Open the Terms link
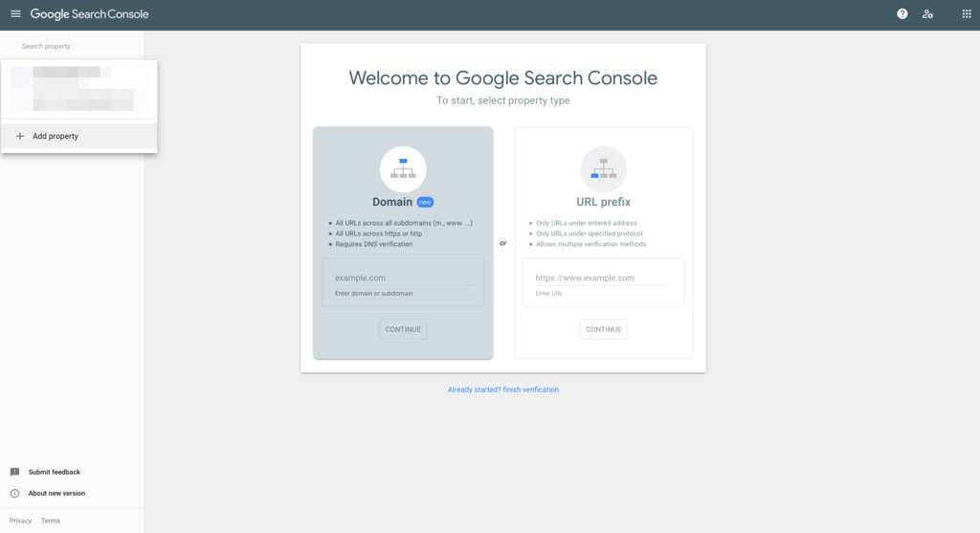This screenshot has height=533, width=980. coord(51,521)
